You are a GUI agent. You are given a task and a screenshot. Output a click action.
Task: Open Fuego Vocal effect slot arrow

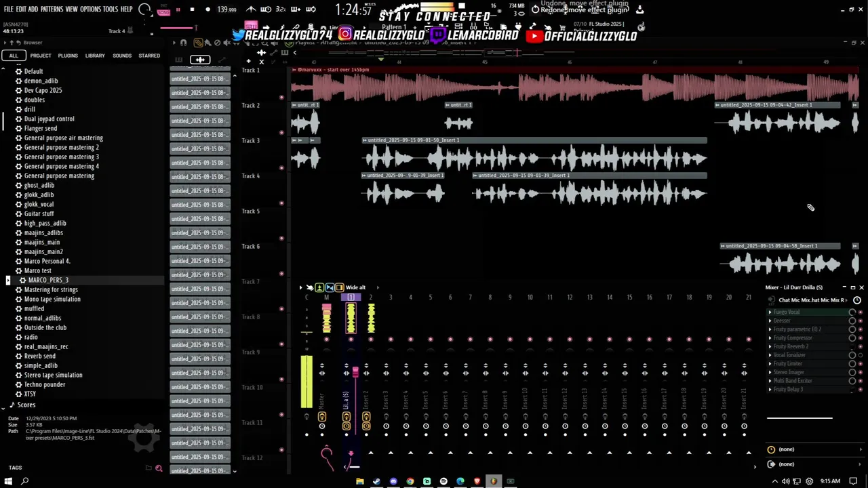(770, 312)
